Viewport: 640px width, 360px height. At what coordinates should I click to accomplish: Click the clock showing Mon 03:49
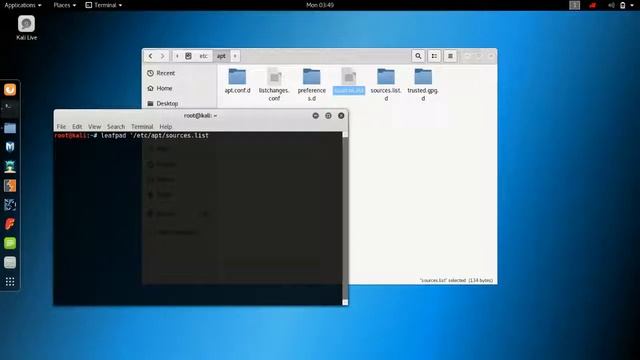[320, 5]
